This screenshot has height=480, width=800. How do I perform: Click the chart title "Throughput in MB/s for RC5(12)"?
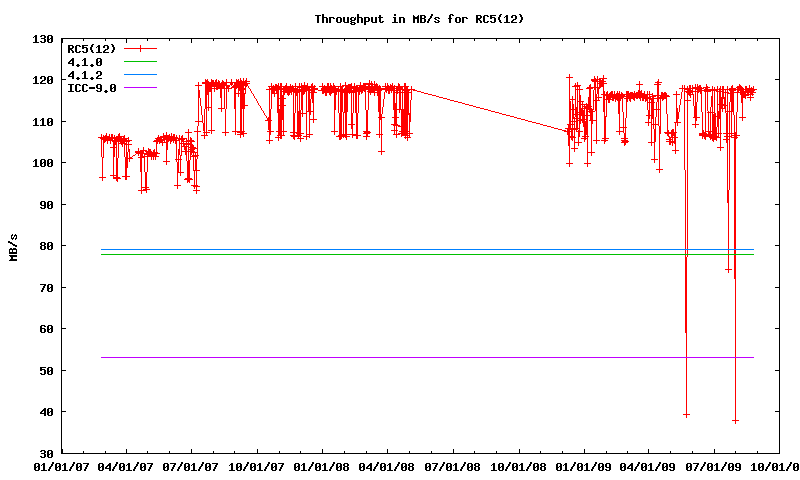[418, 19]
